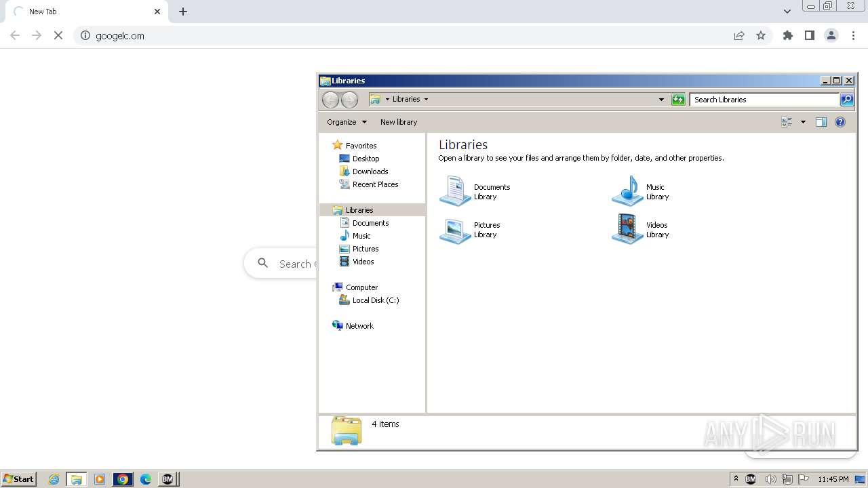Select Libraries in the navigation pane

372,210
